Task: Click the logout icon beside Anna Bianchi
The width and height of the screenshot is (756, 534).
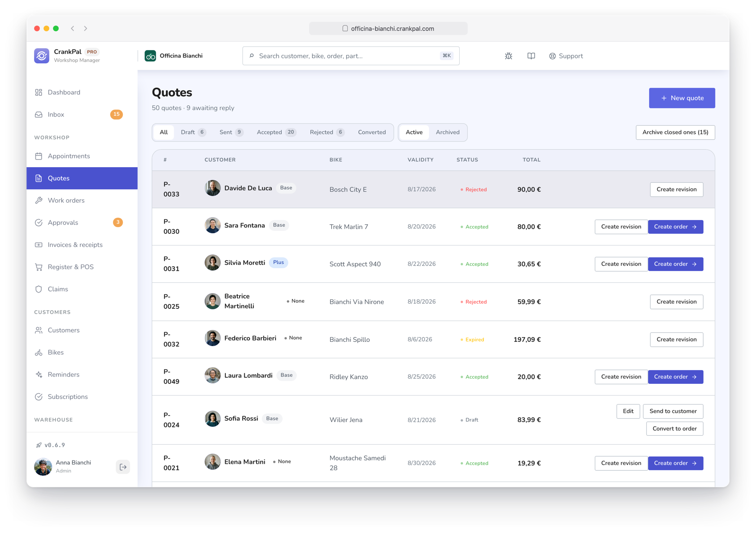Action: pos(123,467)
